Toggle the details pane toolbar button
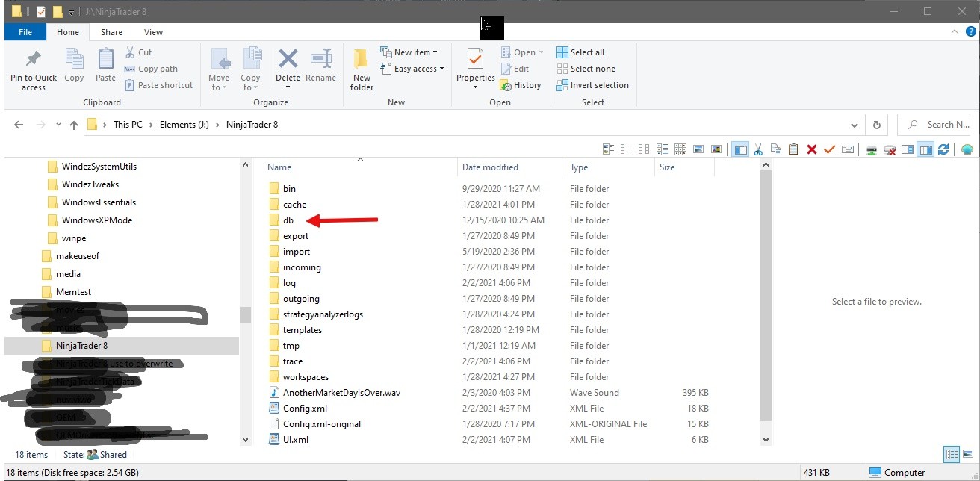Viewport: 980px width, 481px height. click(908, 149)
